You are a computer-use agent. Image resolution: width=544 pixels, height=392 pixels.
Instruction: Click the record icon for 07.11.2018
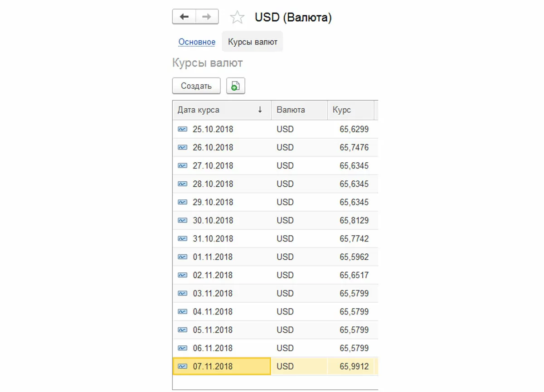pyautogui.click(x=182, y=367)
